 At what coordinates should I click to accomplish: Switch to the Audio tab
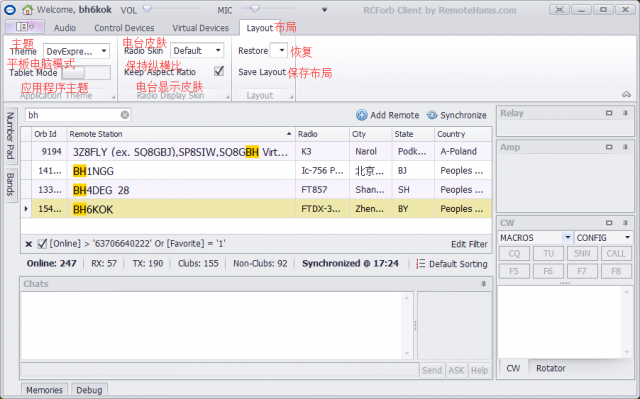coord(65,28)
